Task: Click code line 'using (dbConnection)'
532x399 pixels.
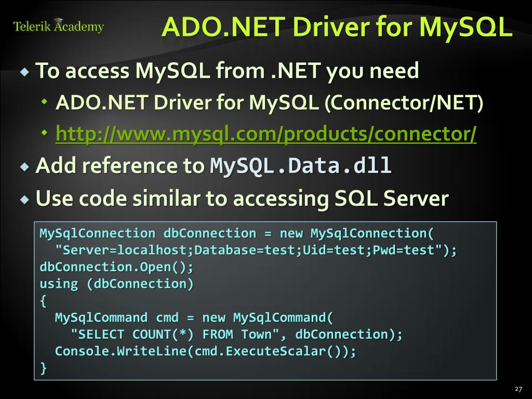Action: (116, 284)
